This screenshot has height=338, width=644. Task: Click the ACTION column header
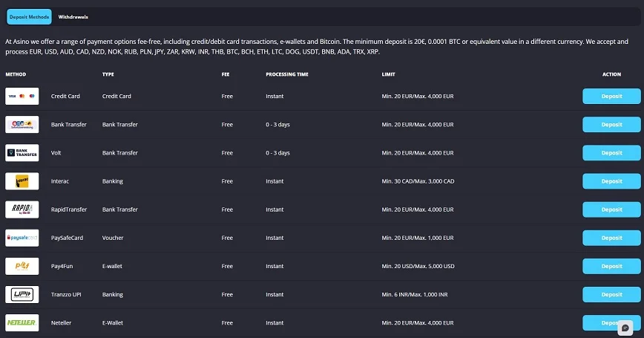pyautogui.click(x=611, y=74)
